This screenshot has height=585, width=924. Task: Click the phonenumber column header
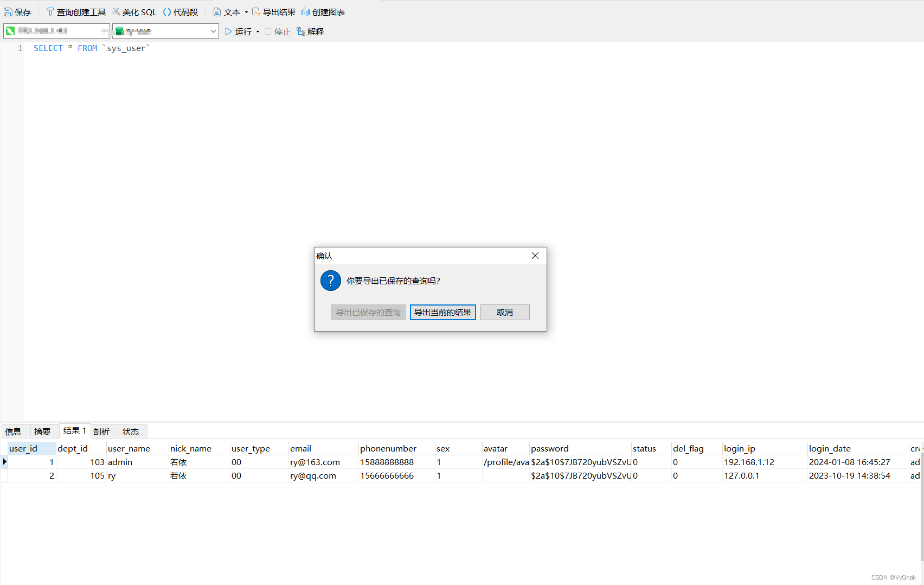[396, 448]
